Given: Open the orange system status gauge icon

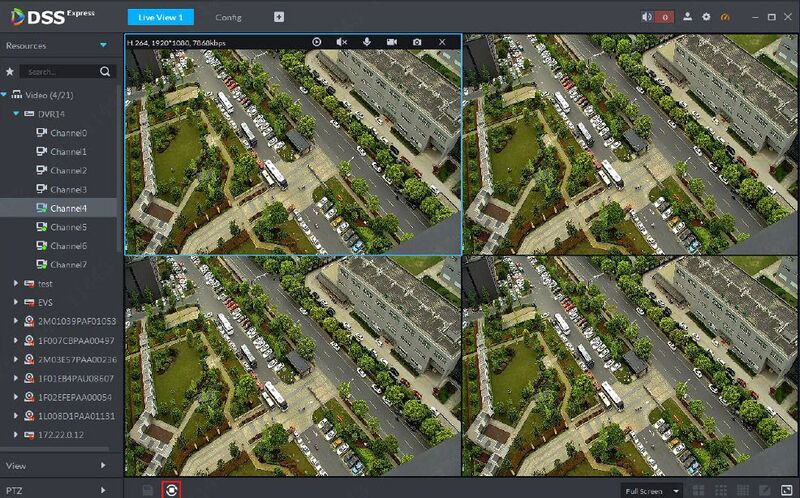Looking at the screenshot, I should (725, 17).
